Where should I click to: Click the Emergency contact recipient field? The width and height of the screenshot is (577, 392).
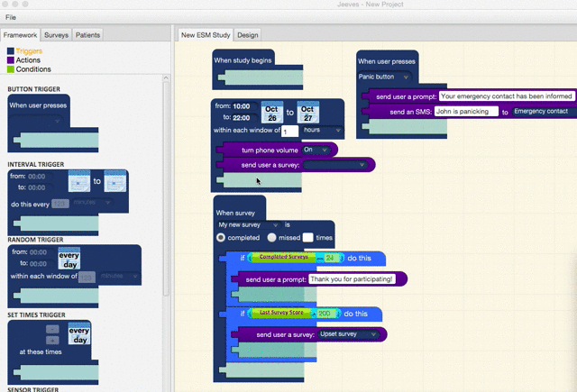pos(544,112)
